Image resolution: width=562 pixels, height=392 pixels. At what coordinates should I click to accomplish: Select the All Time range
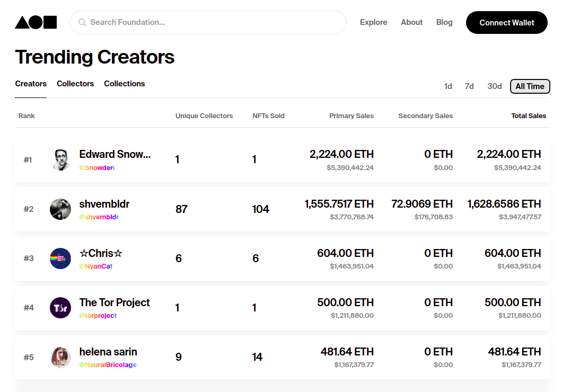click(x=530, y=86)
